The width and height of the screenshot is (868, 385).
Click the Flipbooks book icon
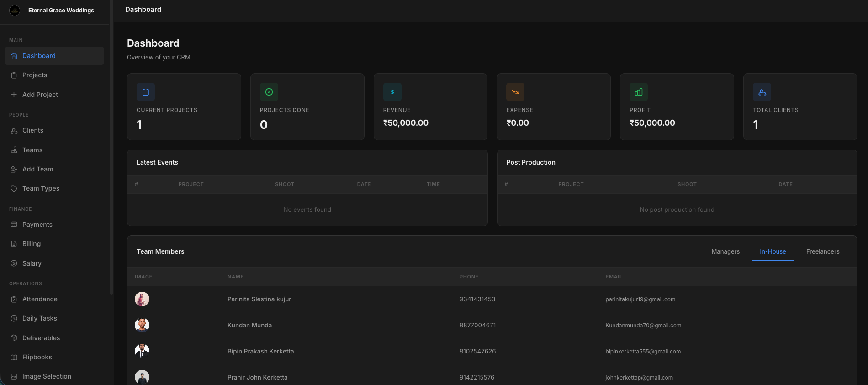[14, 357]
